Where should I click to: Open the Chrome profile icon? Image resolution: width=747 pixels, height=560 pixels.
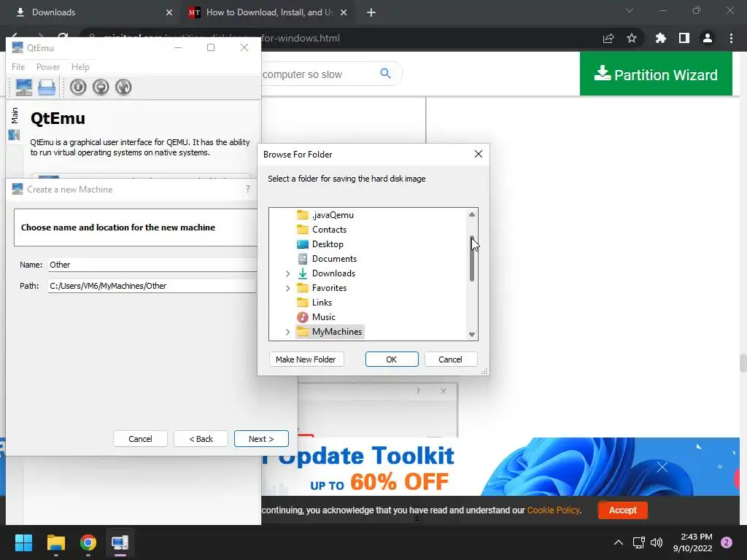tap(708, 39)
